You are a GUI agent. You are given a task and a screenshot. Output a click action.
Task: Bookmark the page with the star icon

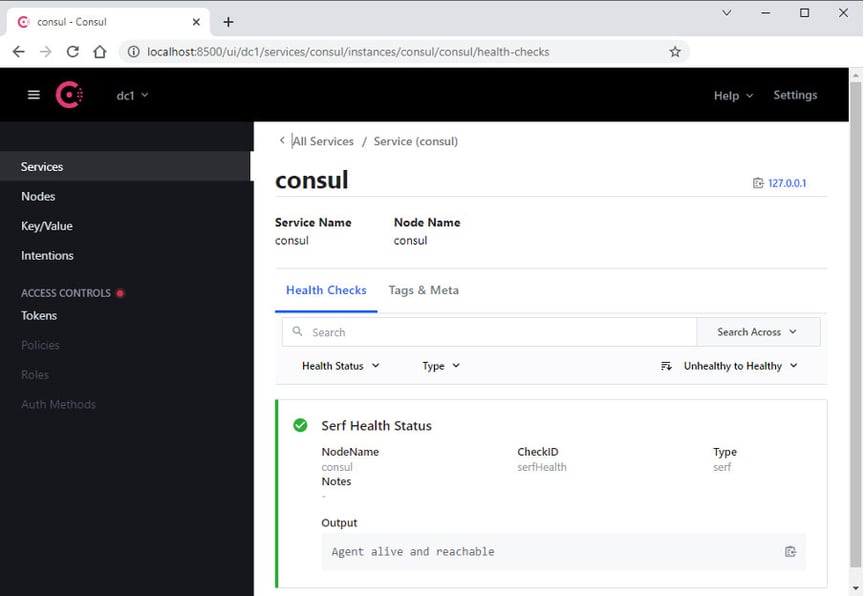point(675,51)
